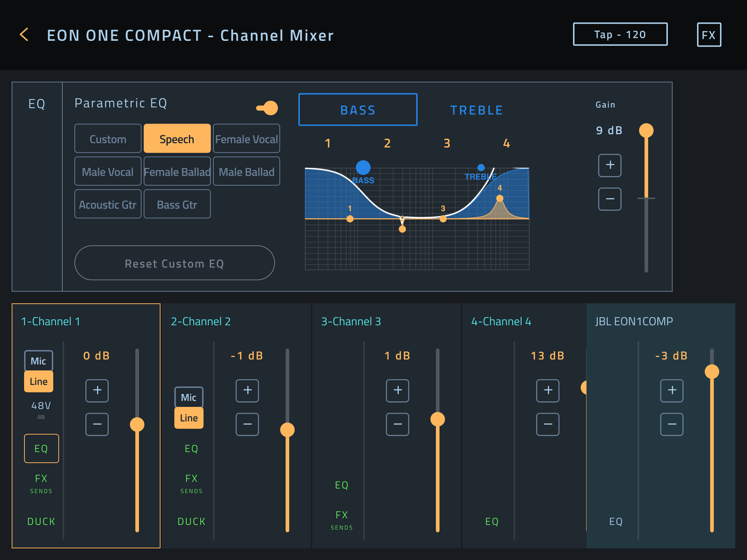Viewport: 747px width, 560px height.
Task: Select the TREBLE tab
Action: pyautogui.click(x=476, y=110)
